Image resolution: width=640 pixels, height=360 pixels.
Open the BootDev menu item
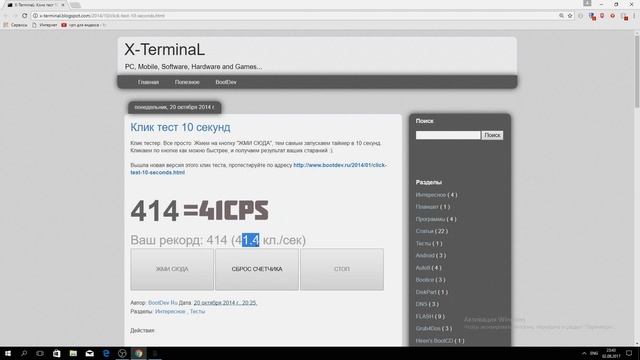click(226, 82)
